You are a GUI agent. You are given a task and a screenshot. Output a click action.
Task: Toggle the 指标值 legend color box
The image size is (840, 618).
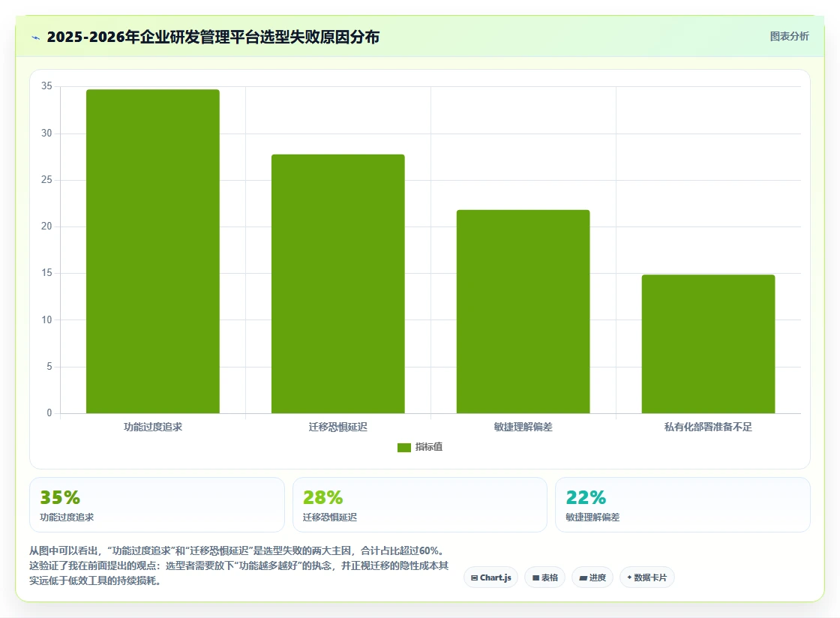click(404, 447)
